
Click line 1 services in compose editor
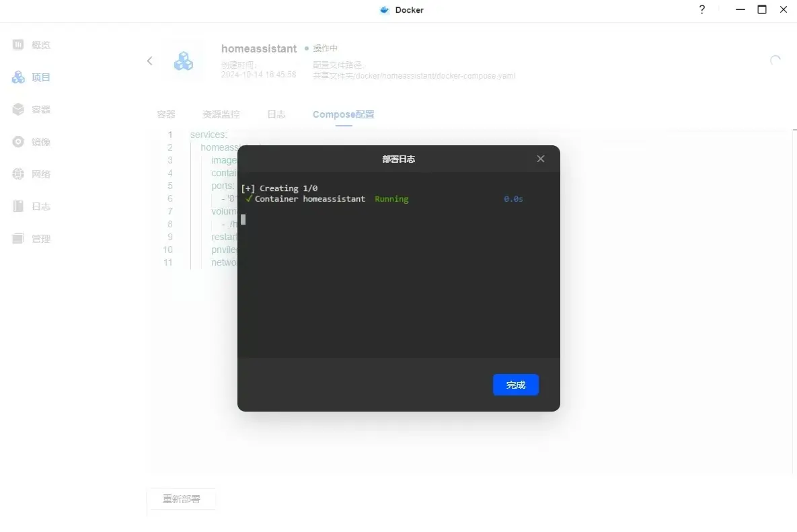click(x=208, y=135)
